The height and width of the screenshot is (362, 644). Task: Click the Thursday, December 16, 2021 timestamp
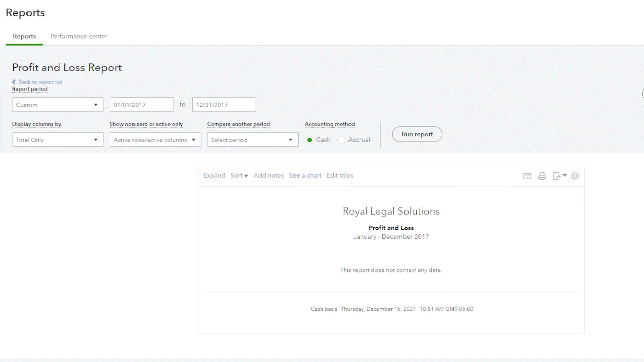click(378, 309)
